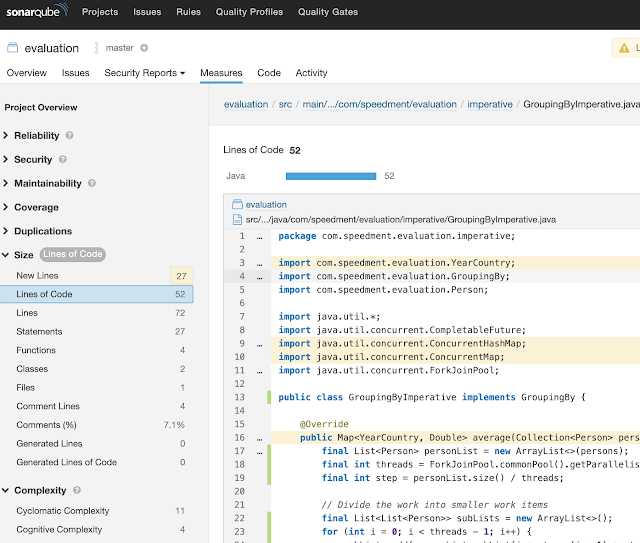Image resolution: width=640 pixels, height=543 pixels.
Task: Open Quality Gates in top navigation
Action: (328, 12)
